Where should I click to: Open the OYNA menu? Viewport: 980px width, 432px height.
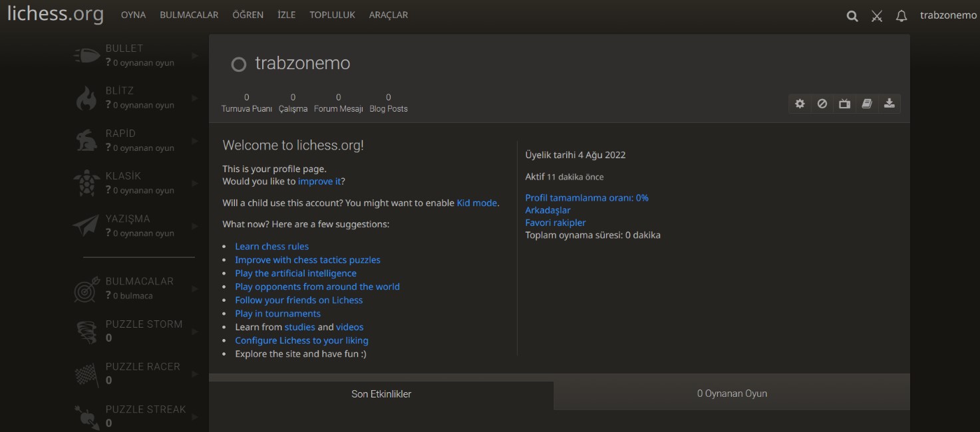click(133, 15)
